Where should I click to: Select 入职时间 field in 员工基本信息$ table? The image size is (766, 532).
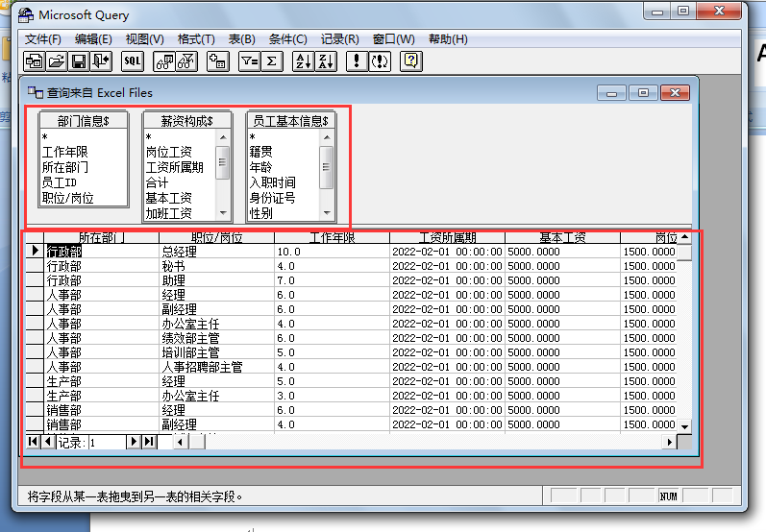click(273, 183)
